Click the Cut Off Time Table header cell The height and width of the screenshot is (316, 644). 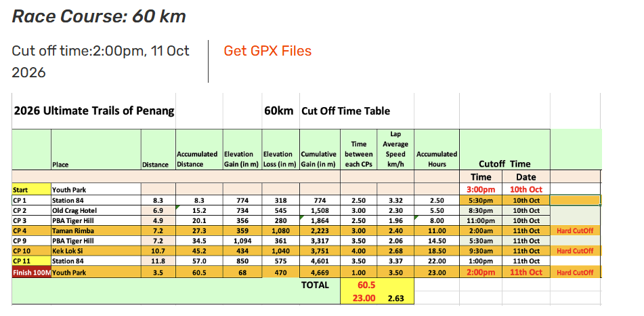[345, 111]
